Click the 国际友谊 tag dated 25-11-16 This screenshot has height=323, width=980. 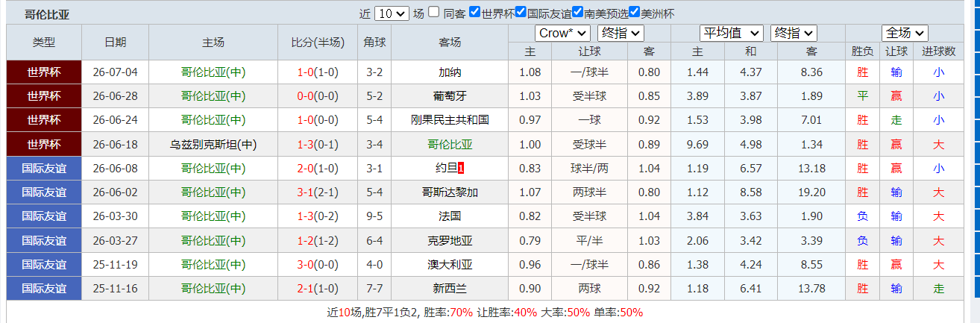click(44, 289)
